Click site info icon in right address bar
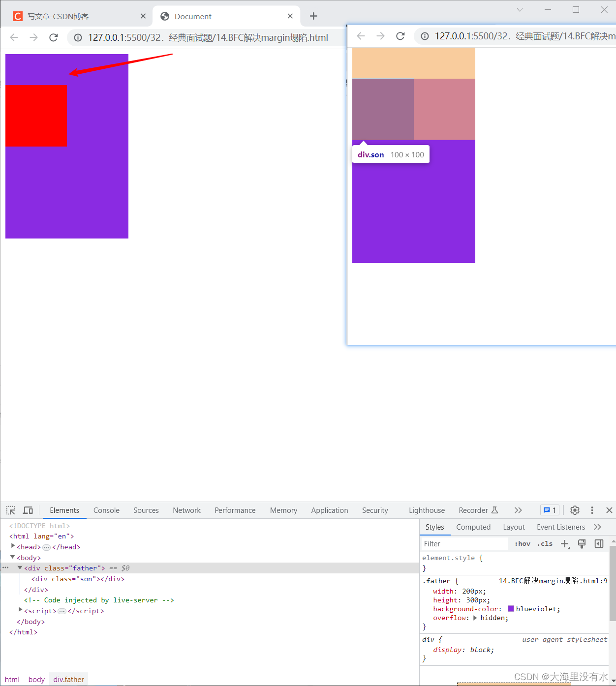 click(425, 36)
